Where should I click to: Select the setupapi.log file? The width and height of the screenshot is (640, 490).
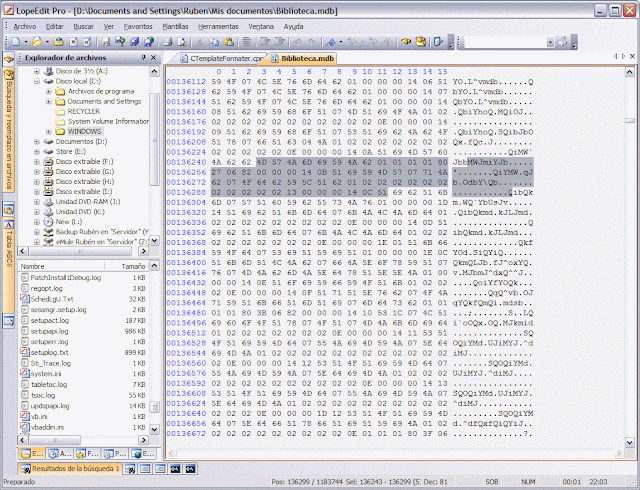(x=49, y=331)
